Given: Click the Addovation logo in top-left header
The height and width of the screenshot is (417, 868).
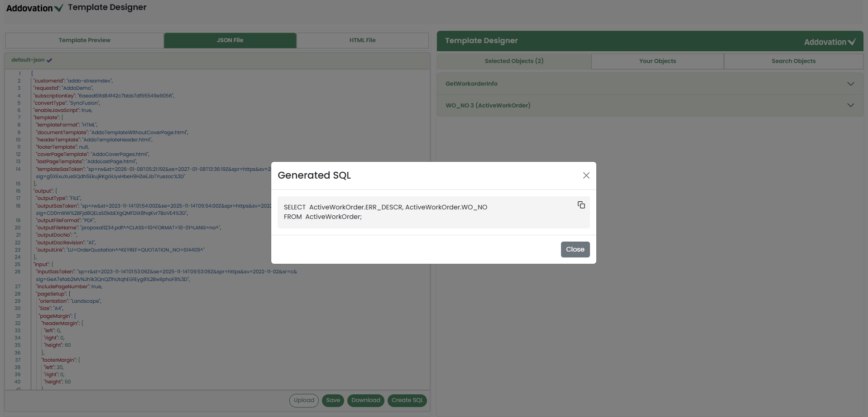Looking at the screenshot, I should tap(34, 8).
